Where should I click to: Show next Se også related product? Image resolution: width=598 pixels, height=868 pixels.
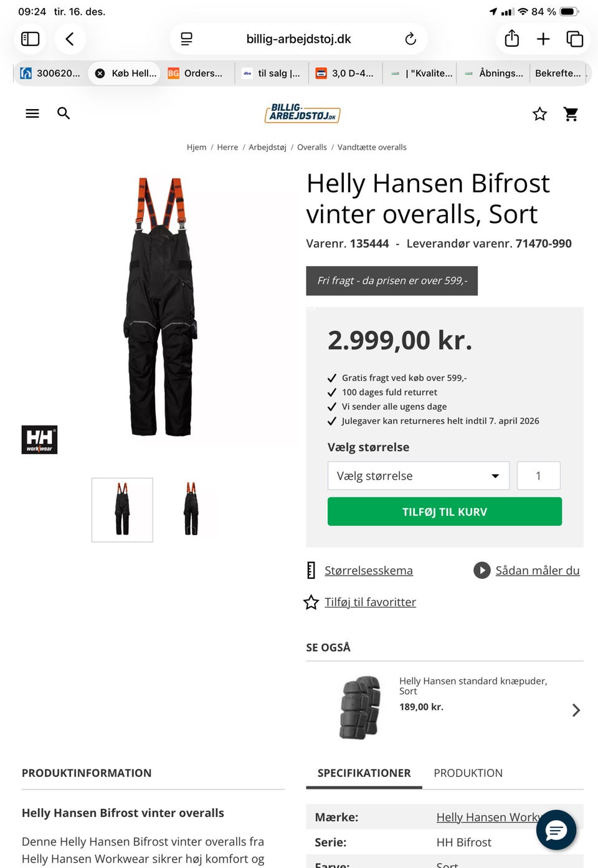(576, 710)
